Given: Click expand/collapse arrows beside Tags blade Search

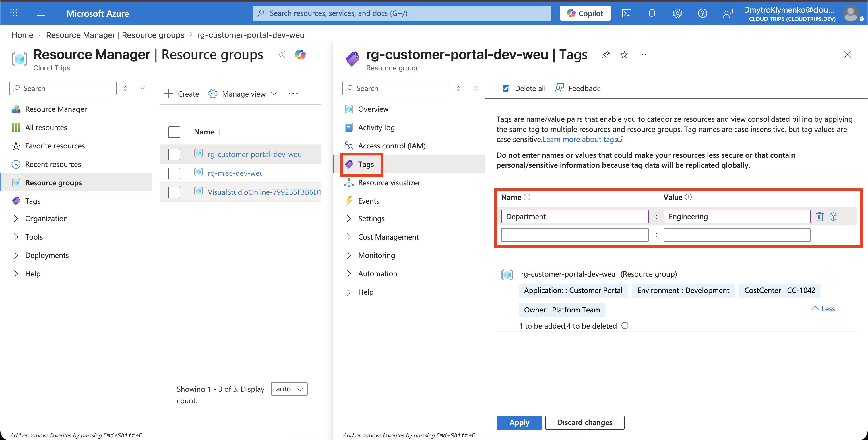Looking at the screenshot, I should coord(459,88).
